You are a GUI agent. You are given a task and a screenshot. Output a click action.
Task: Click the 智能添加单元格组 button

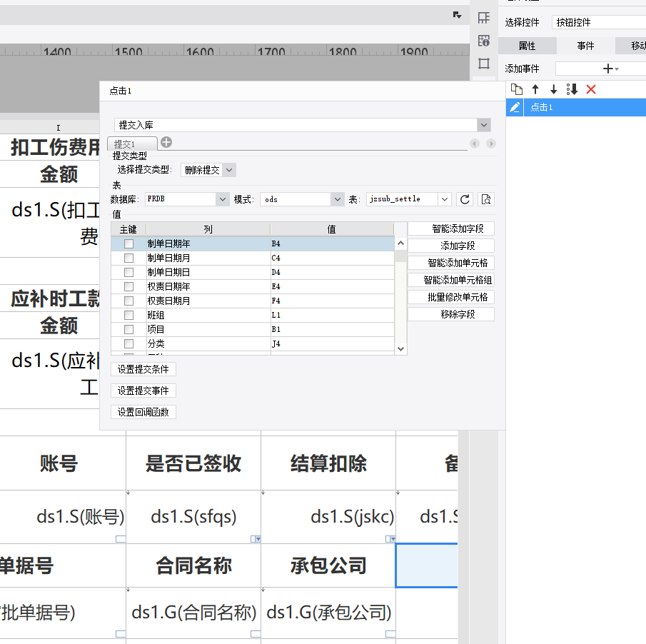(x=450, y=280)
